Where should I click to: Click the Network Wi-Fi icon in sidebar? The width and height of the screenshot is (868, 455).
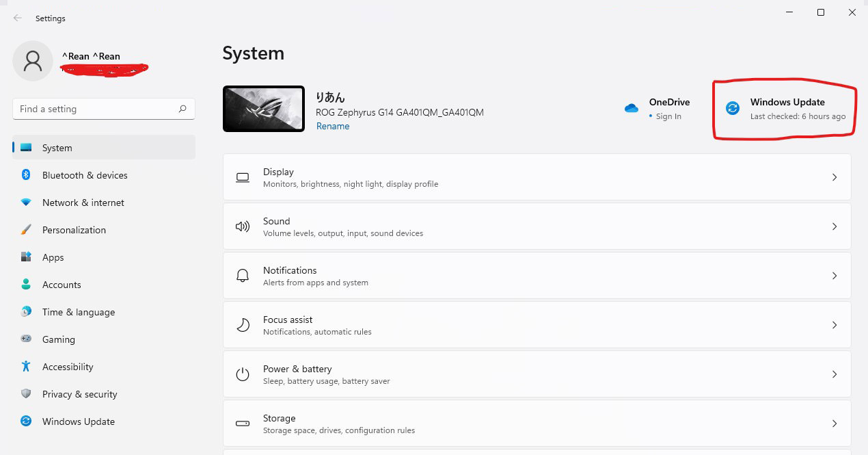pos(26,203)
